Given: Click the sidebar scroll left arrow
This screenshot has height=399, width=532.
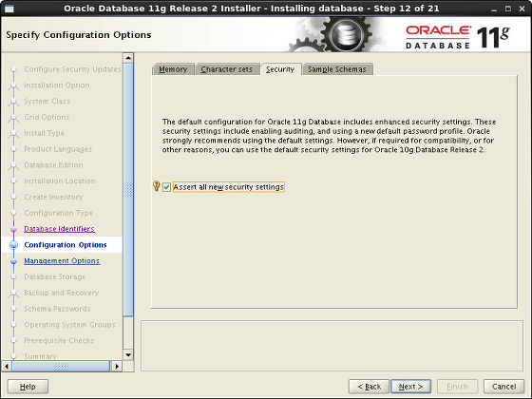Looking at the screenshot, I should coord(7,366).
